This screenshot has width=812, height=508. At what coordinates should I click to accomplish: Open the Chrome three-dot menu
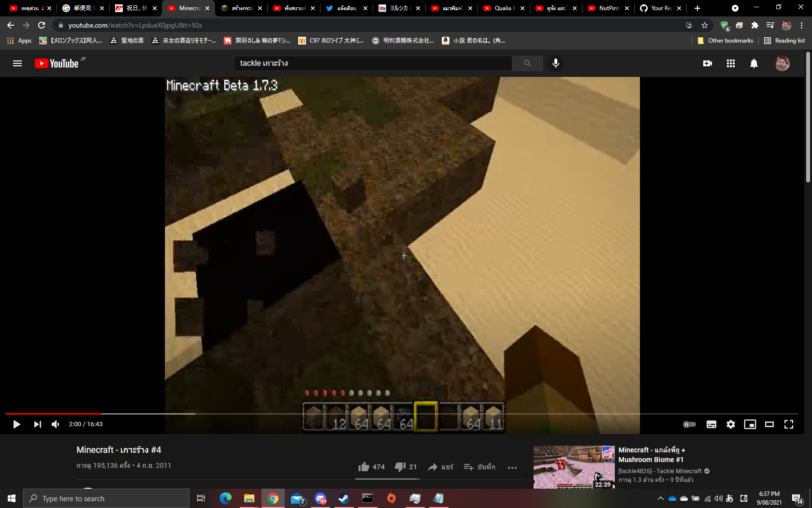[x=802, y=25]
